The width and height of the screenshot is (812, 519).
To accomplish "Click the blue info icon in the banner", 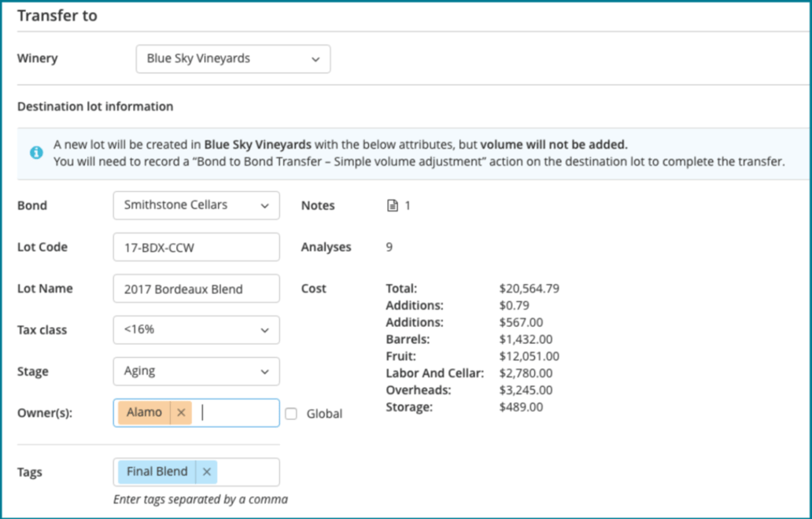I will point(36,153).
